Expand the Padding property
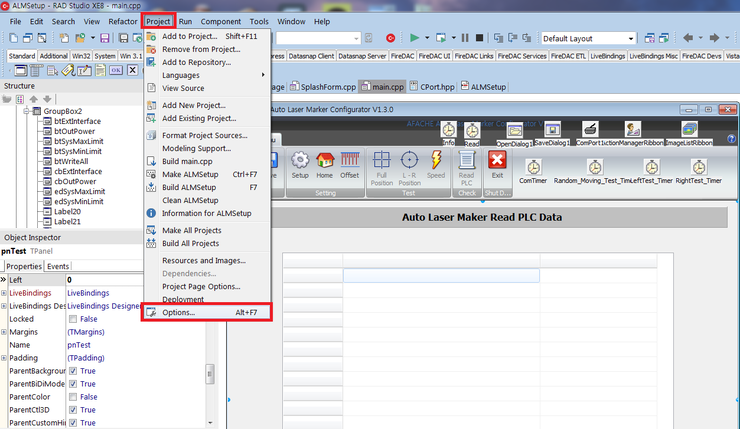The width and height of the screenshot is (740, 429). pyautogui.click(x=4, y=358)
